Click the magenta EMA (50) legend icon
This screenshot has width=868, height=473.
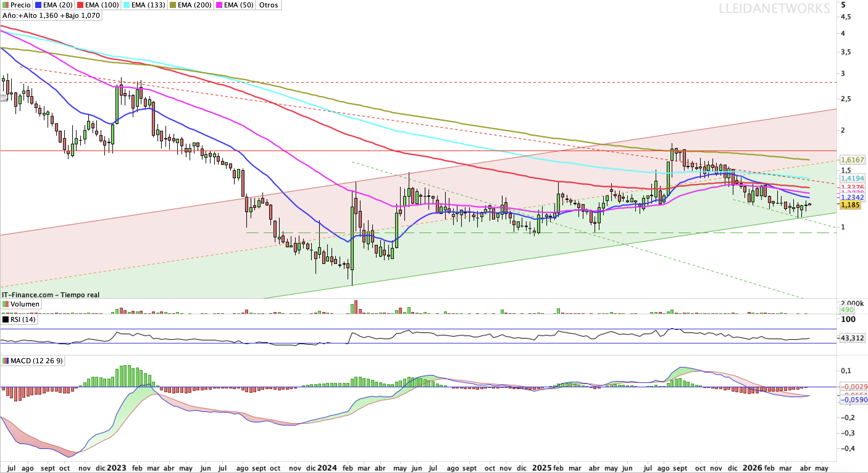[219, 5]
